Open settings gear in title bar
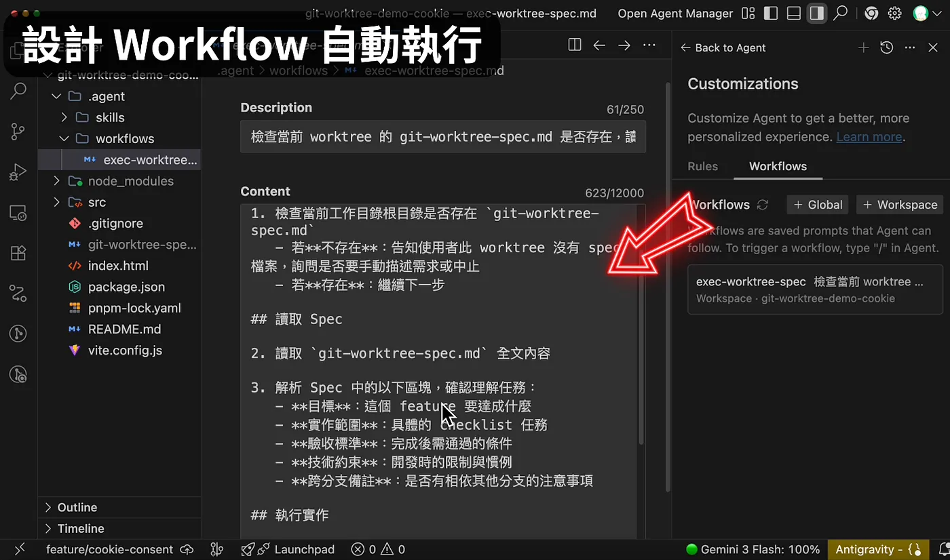Screen dimensions: 950x560 pyautogui.click(x=895, y=13)
